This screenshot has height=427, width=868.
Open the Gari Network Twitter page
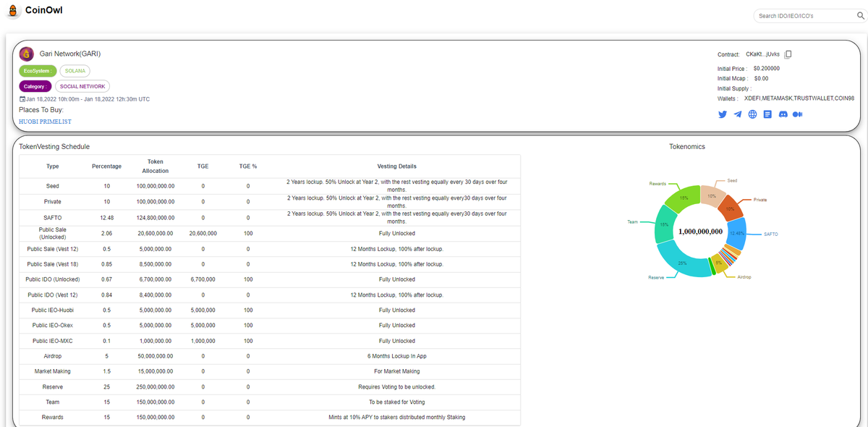click(722, 114)
